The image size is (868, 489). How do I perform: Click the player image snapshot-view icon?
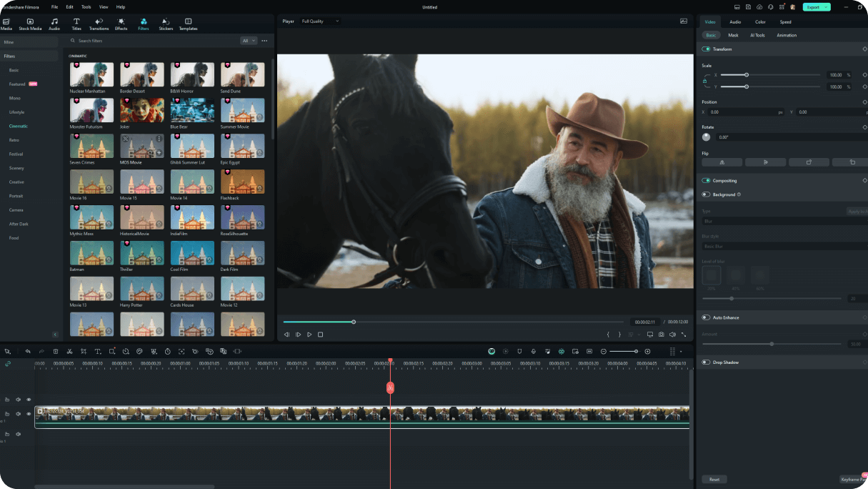(x=684, y=21)
